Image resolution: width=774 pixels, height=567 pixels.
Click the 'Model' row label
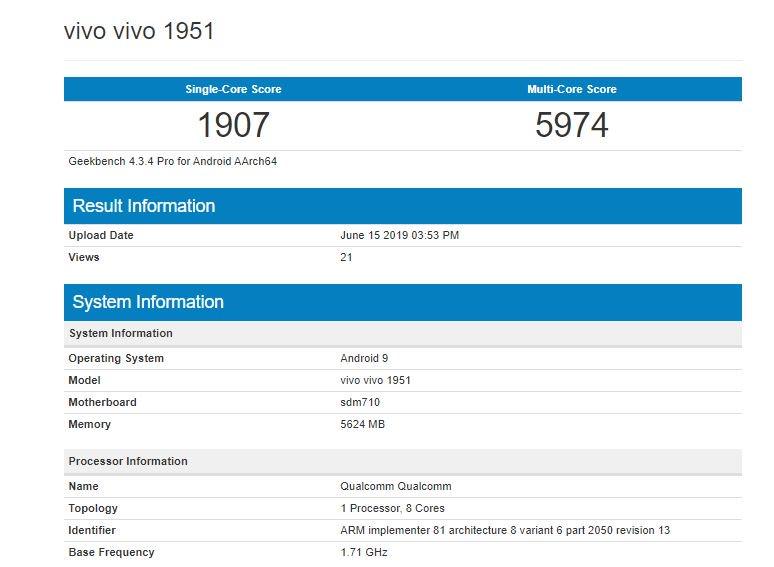pos(84,380)
